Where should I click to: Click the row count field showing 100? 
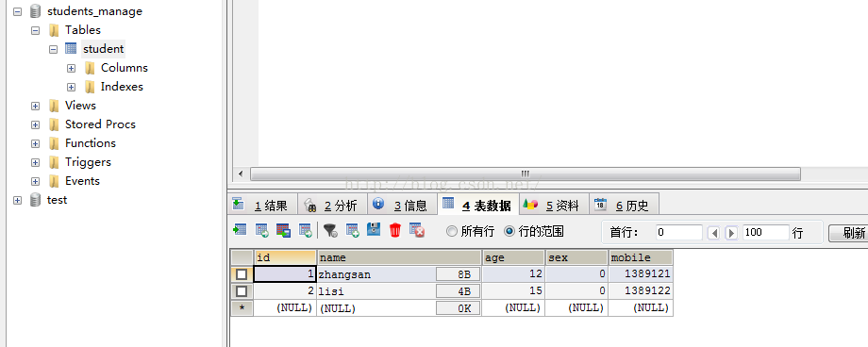click(x=765, y=233)
